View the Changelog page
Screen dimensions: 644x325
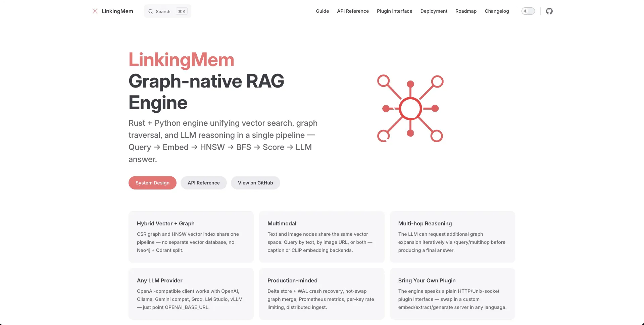click(x=497, y=11)
